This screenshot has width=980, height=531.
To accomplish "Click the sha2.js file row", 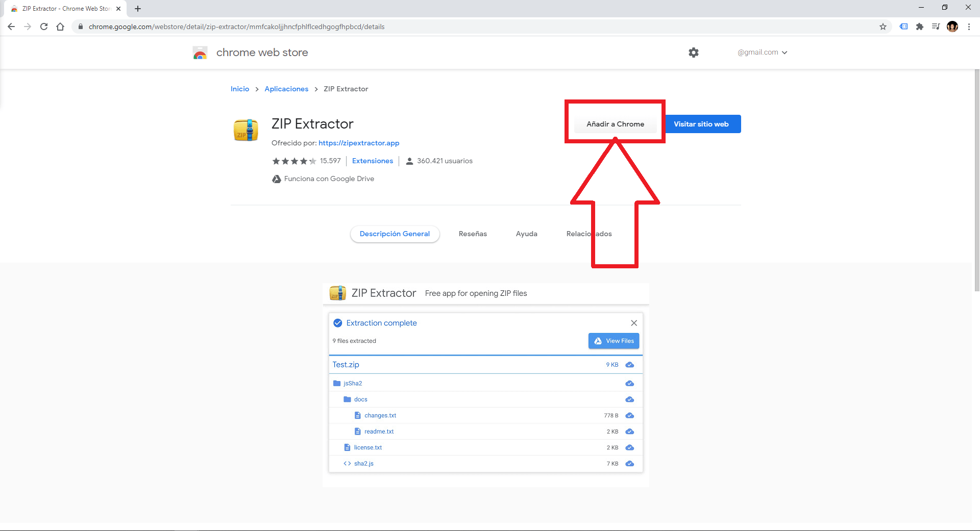I will click(486, 464).
